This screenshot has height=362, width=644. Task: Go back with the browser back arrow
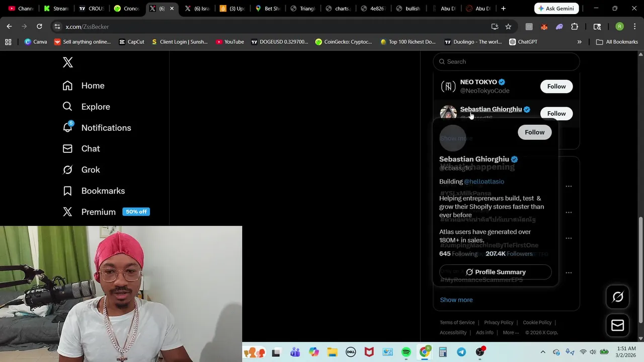tap(9, 26)
